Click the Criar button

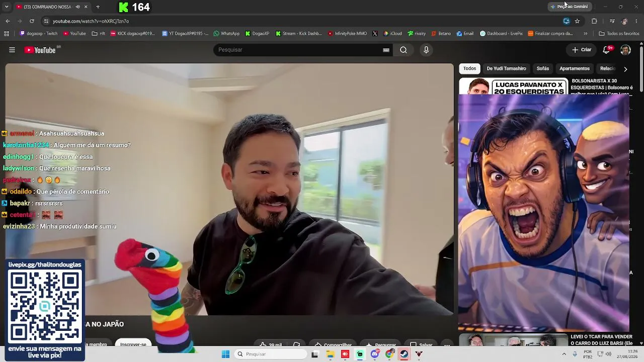point(582,50)
